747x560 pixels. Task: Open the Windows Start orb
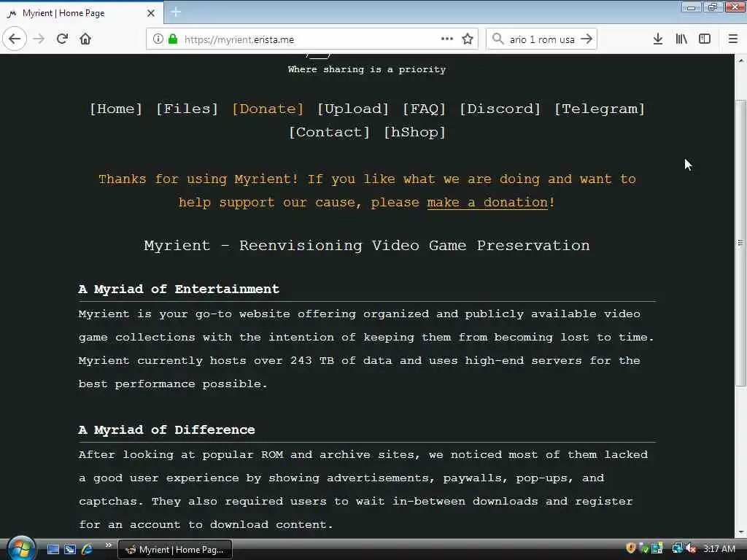click(x=20, y=548)
